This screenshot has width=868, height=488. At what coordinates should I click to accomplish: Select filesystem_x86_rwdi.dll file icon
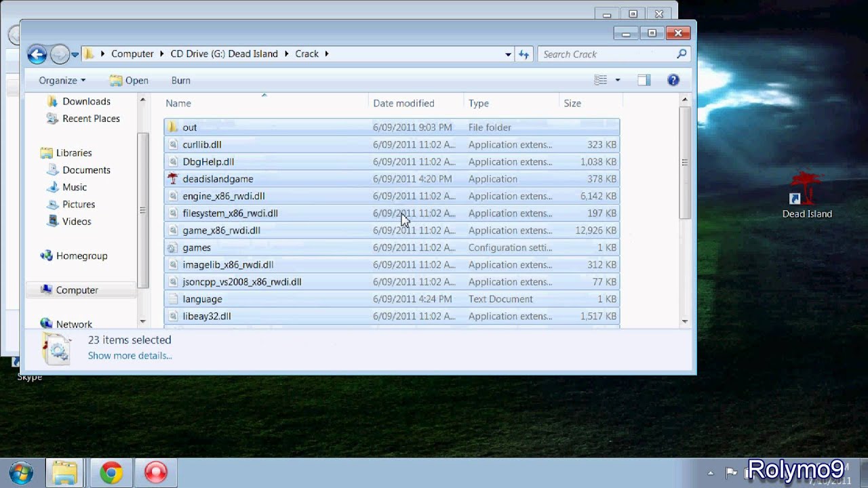click(172, 213)
